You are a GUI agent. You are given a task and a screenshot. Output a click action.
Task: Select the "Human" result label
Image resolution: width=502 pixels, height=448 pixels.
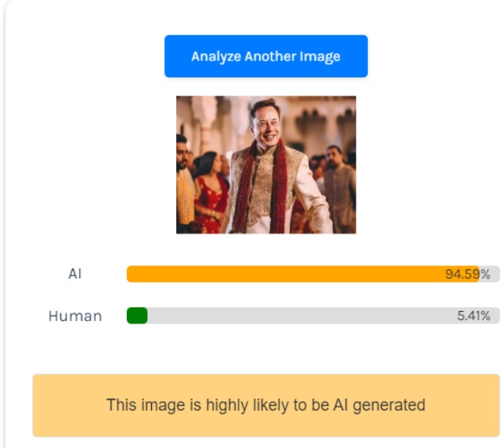coord(75,316)
